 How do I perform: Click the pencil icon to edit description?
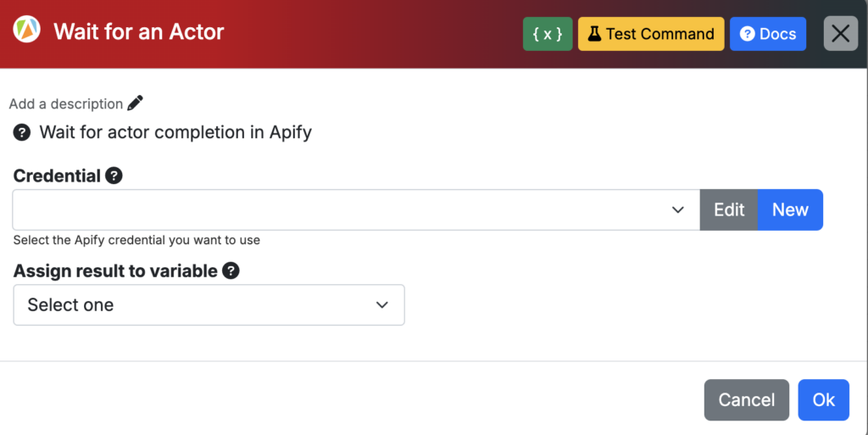[135, 103]
